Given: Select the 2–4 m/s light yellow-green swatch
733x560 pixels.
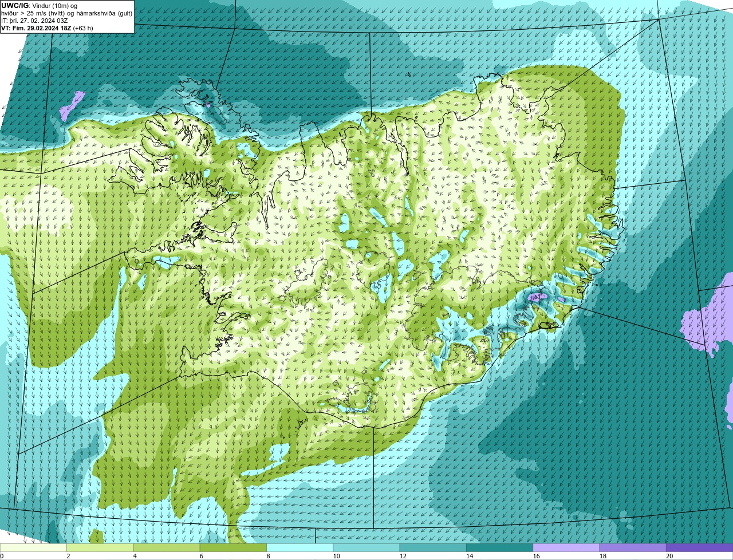Looking at the screenshot, I should click(100, 547).
